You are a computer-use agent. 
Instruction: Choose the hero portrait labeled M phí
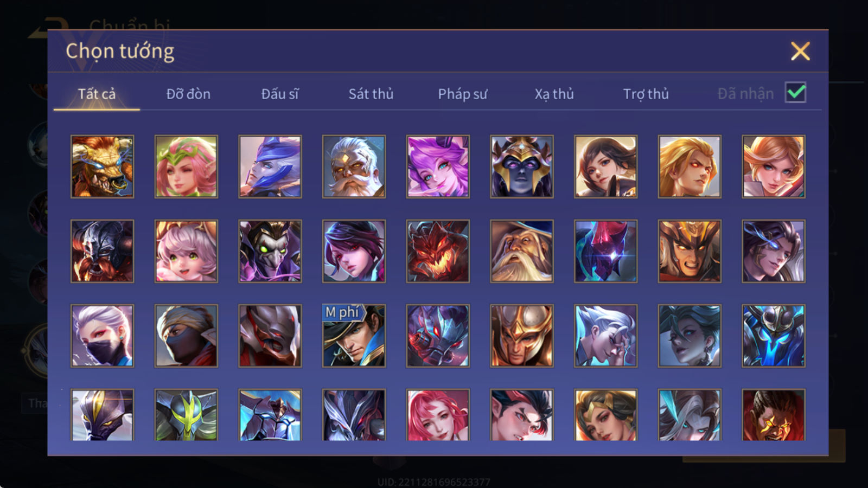point(354,336)
